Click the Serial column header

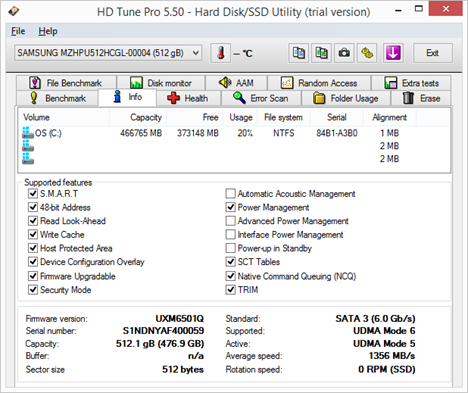(337, 117)
